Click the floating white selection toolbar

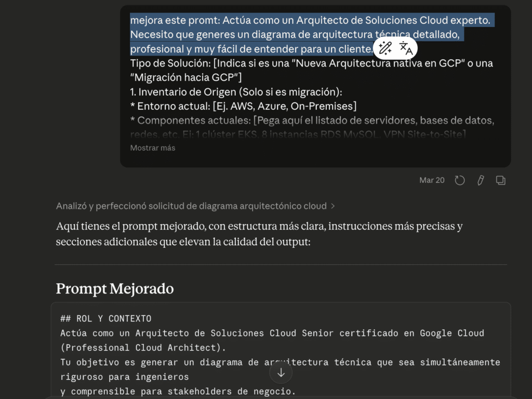point(395,48)
